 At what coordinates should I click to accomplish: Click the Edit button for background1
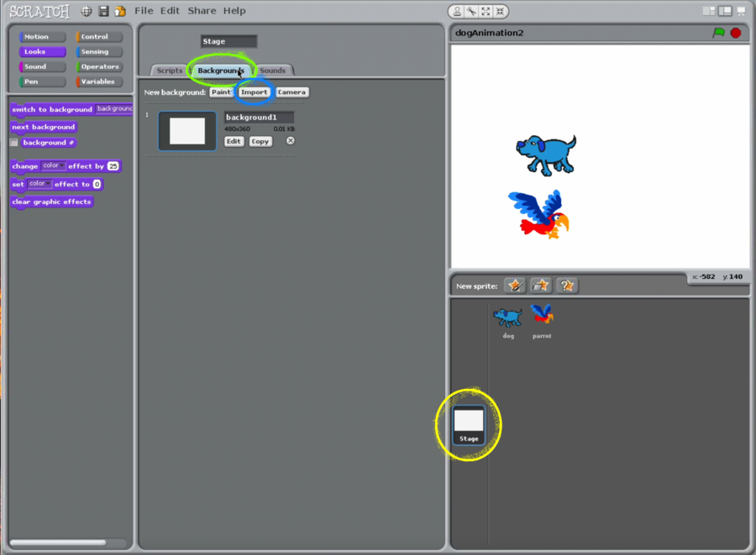tap(234, 142)
